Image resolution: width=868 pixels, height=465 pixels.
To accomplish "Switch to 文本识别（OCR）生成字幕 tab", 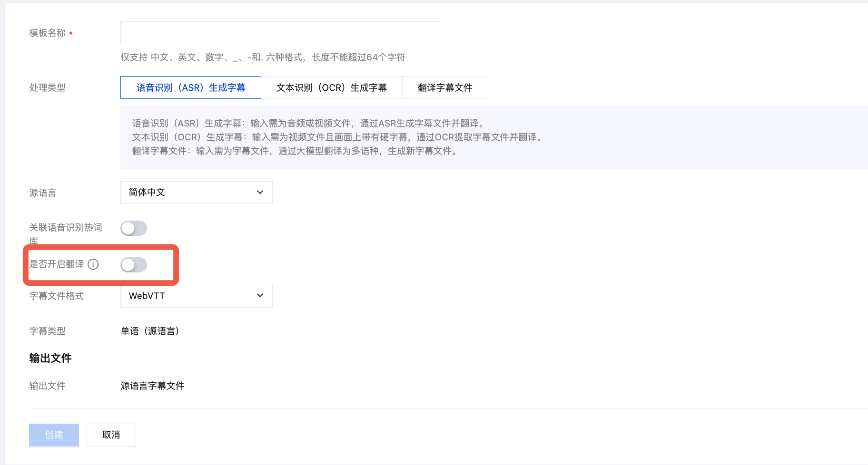I will [332, 87].
